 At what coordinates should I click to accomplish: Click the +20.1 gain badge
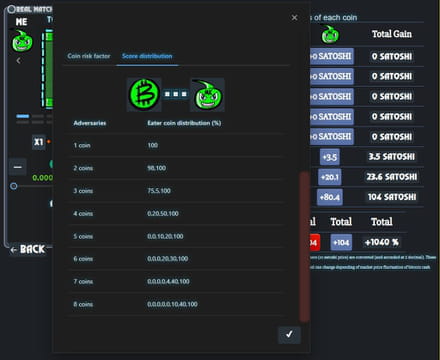pyautogui.click(x=329, y=177)
